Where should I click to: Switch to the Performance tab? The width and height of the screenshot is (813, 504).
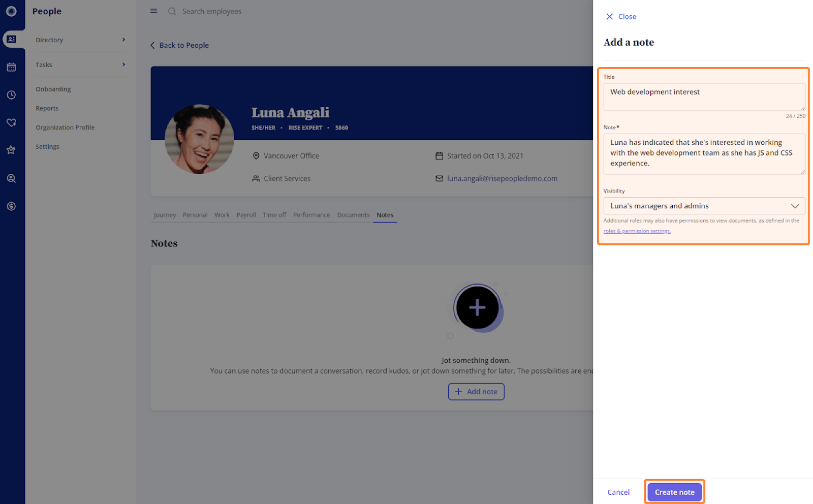[x=311, y=215]
